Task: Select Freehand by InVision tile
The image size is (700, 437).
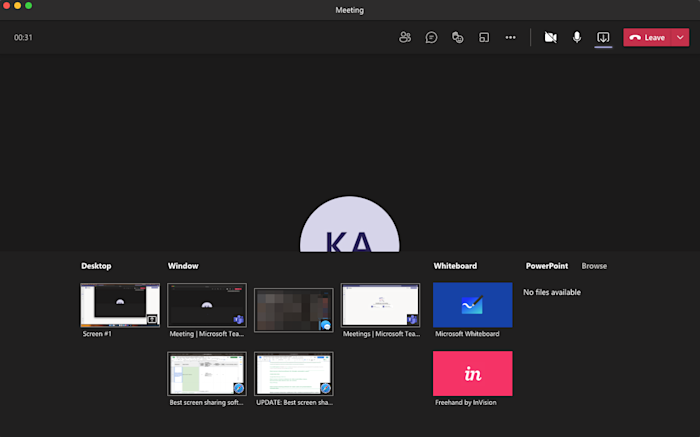Action: point(472,373)
